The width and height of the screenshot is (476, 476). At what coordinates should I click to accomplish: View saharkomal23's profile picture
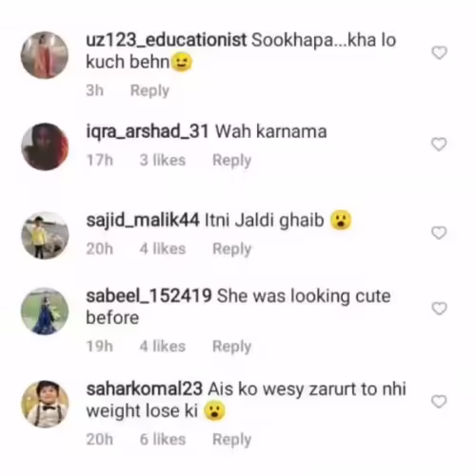click(x=45, y=404)
